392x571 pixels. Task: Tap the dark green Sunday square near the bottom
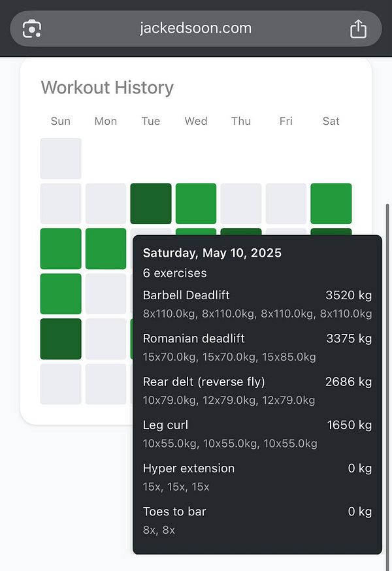pos(61,339)
